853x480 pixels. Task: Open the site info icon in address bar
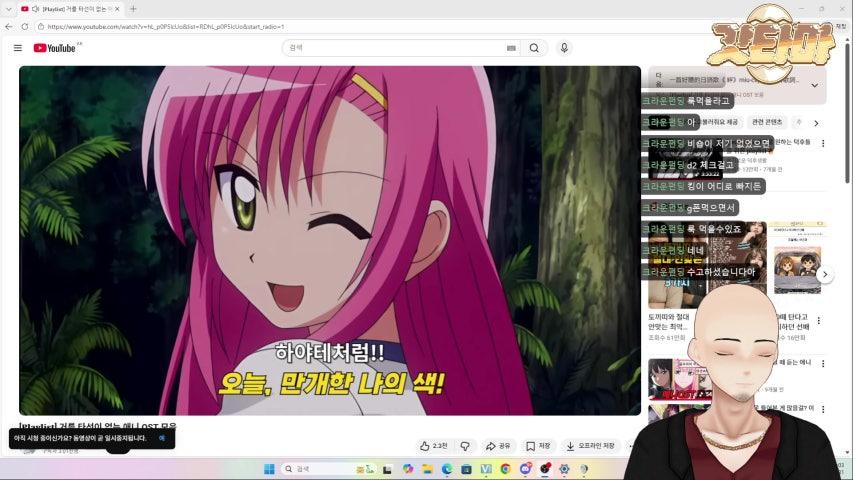40,27
